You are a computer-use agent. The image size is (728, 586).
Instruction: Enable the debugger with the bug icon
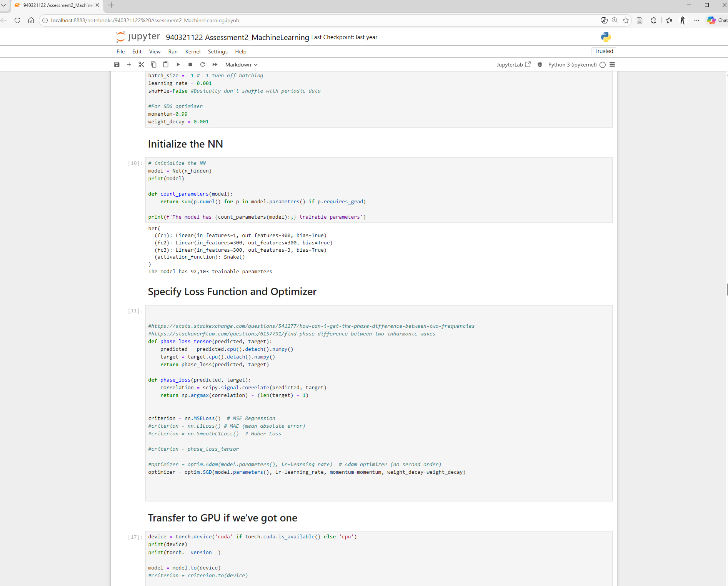[x=540, y=65]
